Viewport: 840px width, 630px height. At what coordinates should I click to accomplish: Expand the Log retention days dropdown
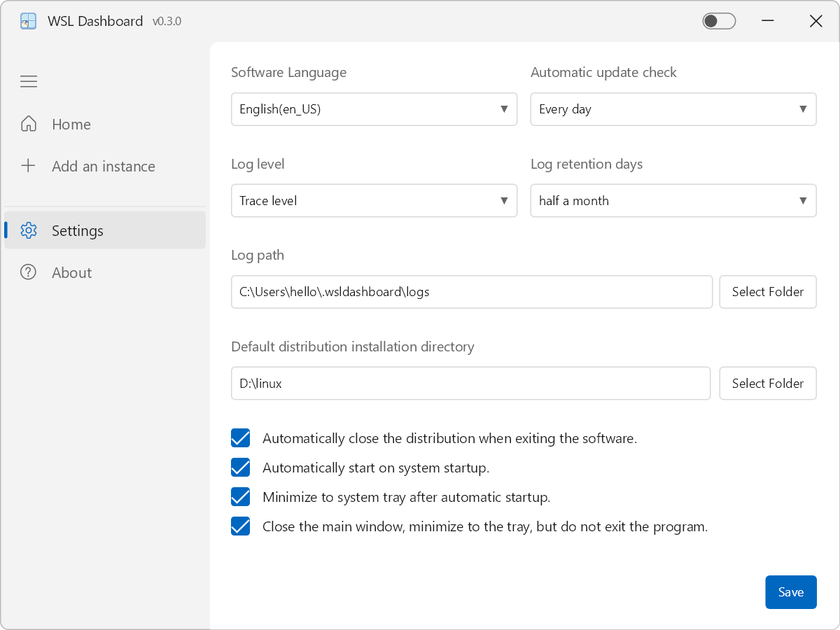673,201
